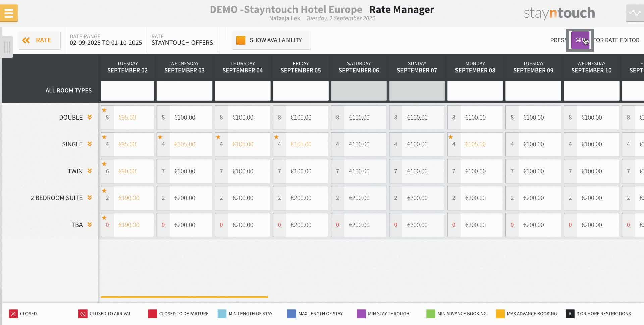The width and height of the screenshot is (644, 325).
Task: Toggle the side panel drawer handle
Action: point(7,47)
